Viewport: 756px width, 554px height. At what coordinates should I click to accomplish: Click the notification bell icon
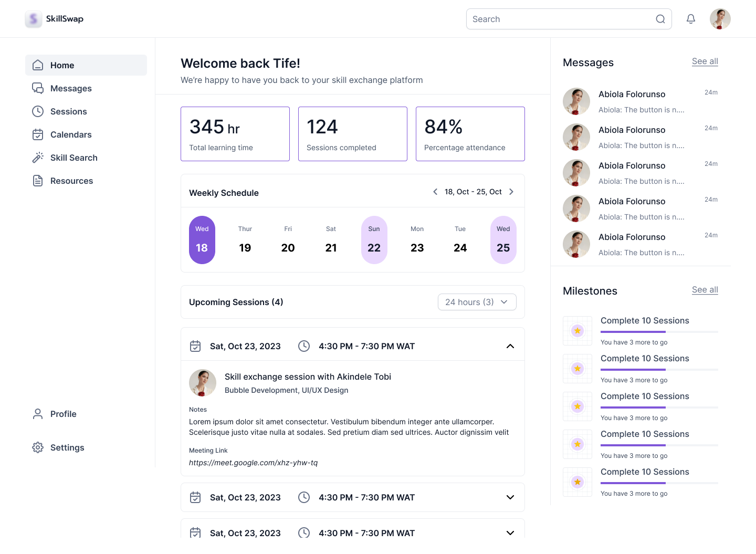[x=690, y=18]
